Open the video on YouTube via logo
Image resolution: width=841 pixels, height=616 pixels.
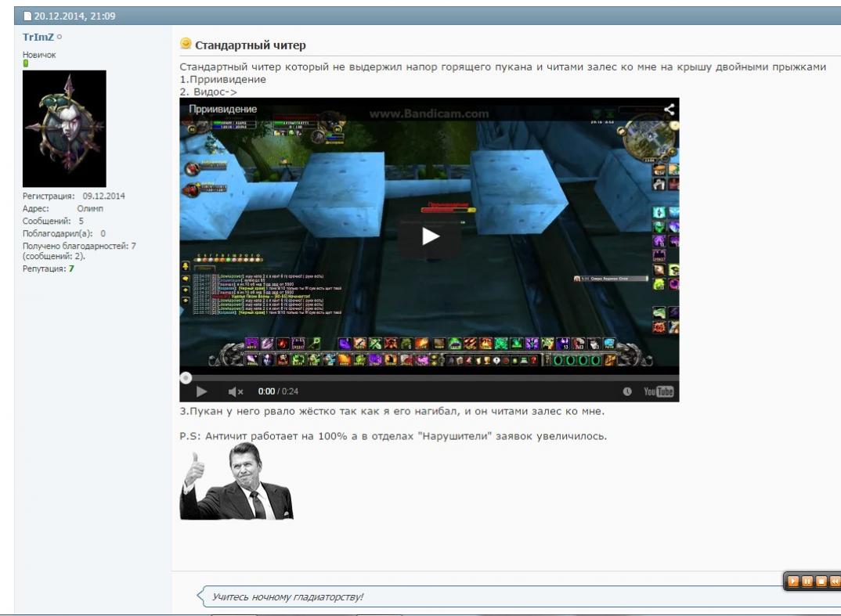pos(659,391)
